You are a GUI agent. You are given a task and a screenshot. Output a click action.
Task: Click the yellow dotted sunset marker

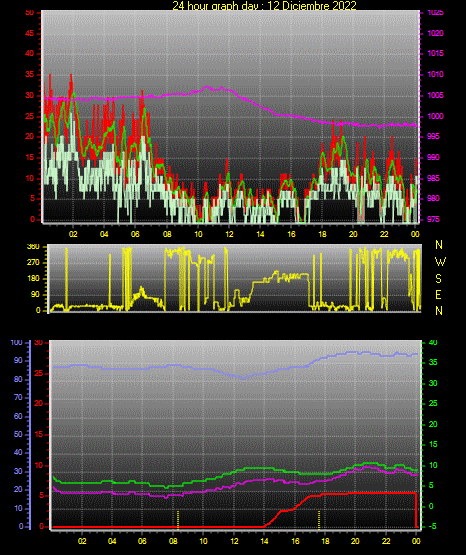pos(319,520)
